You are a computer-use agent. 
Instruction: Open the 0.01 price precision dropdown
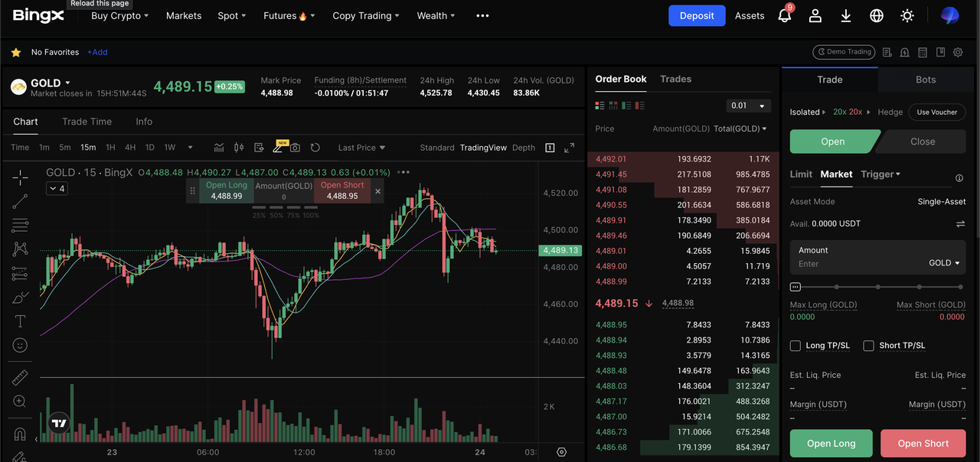coord(748,106)
